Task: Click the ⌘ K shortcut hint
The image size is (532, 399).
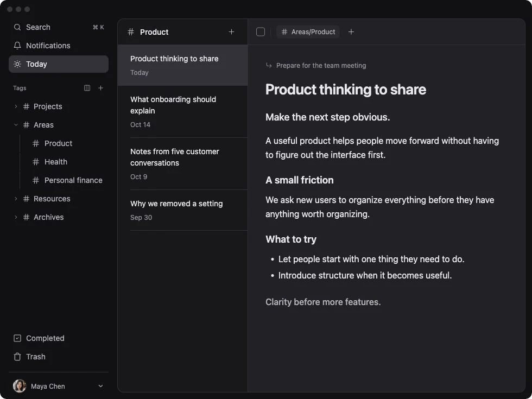Action: click(98, 27)
